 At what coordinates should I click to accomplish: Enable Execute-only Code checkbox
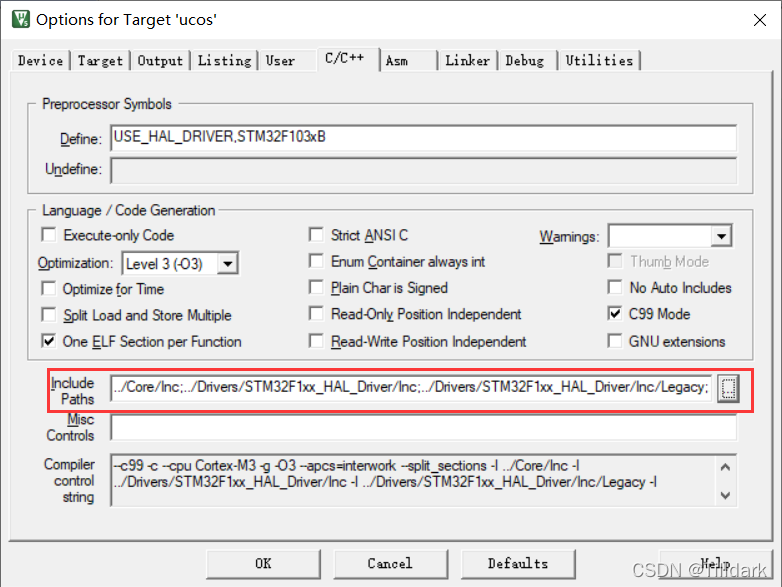pyautogui.click(x=49, y=235)
